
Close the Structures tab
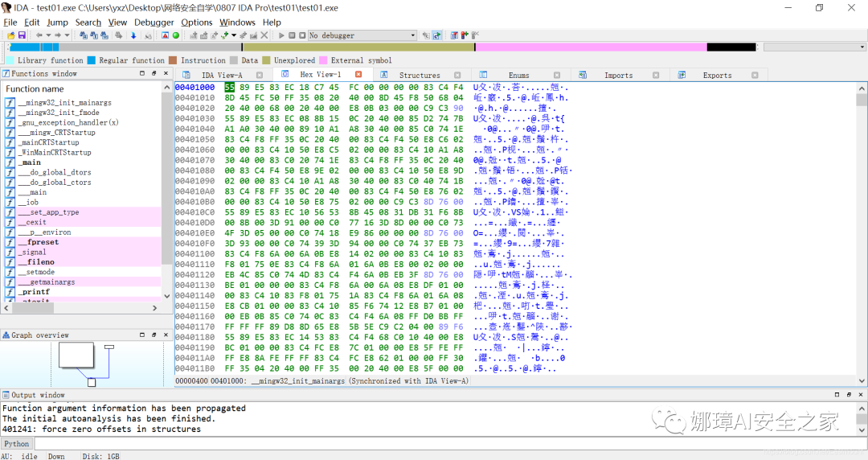coord(457,75)
